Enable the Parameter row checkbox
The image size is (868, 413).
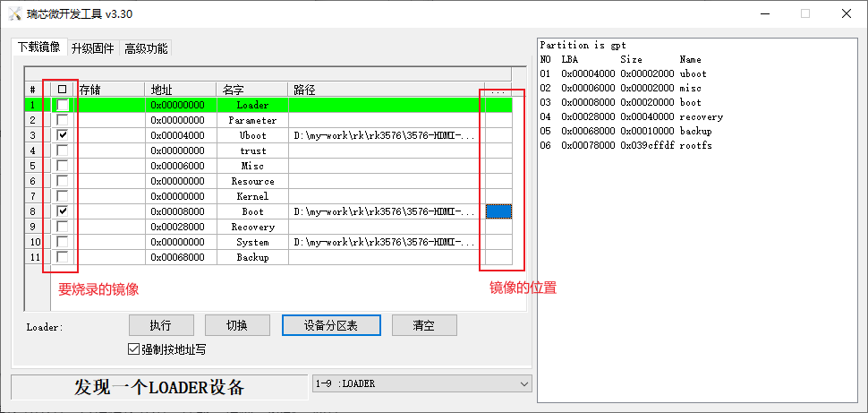point(64,120)
